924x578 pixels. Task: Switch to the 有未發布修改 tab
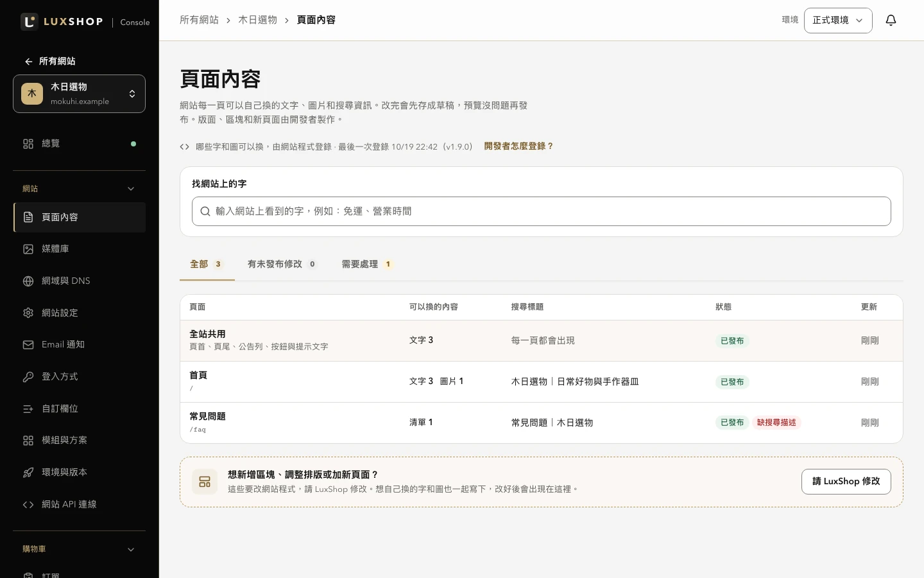click(x=282, y=264)
